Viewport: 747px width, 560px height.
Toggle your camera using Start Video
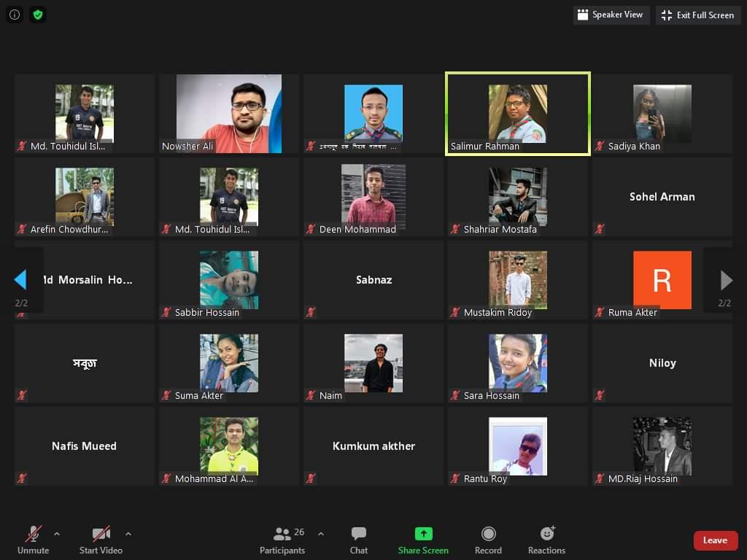(101, 540)
